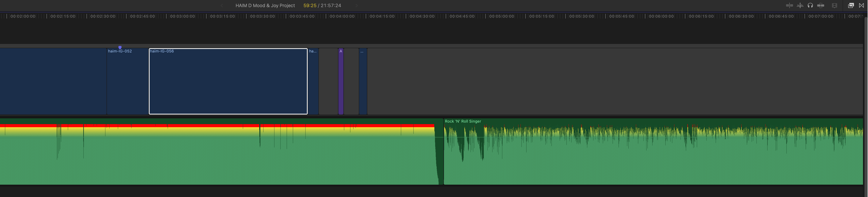
Task: Open the effects browser overlapping-rectangles icon
Action: point(851,5)
